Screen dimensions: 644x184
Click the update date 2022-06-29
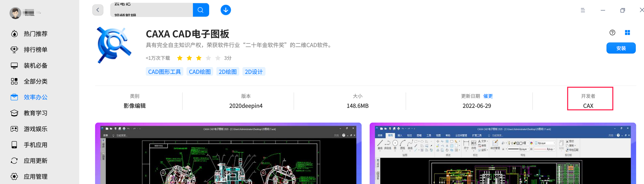coord(477,106)
